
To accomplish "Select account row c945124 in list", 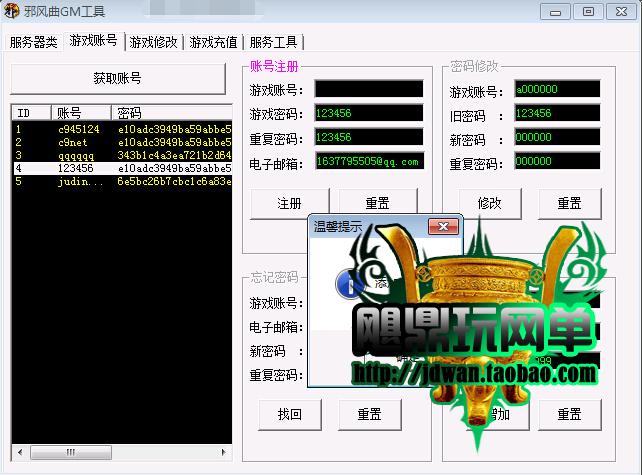I will click(x=78, y=130).
